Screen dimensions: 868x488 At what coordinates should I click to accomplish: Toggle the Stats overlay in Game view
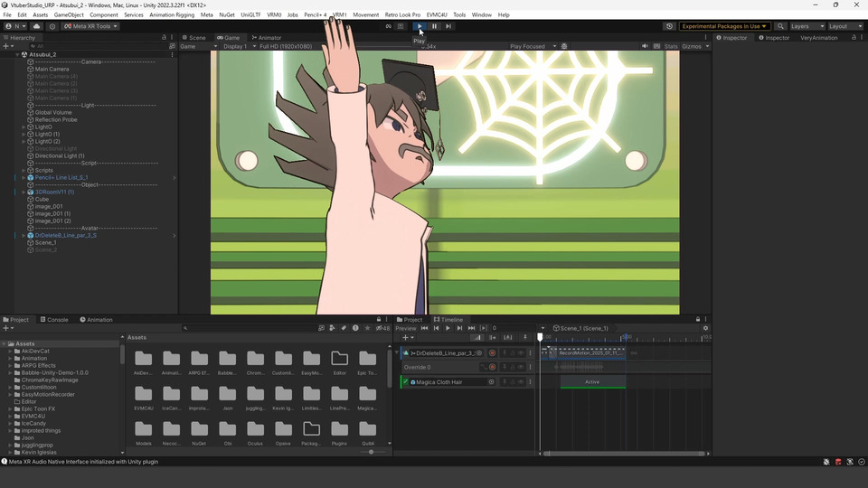671,46
